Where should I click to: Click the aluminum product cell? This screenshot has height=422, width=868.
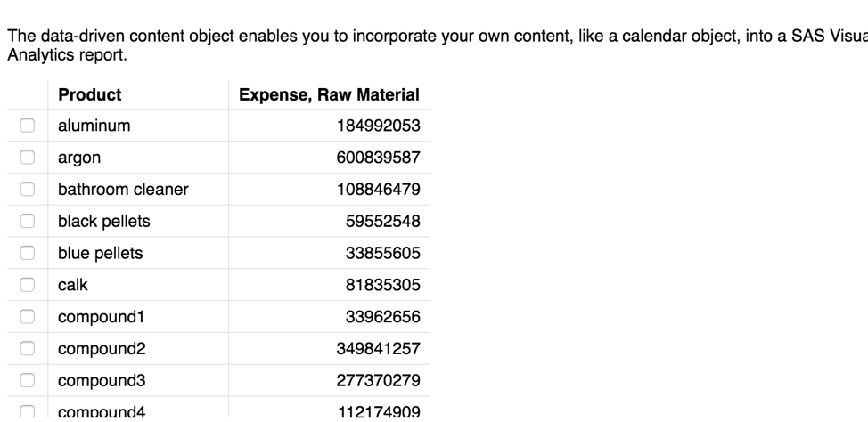[x=94, y=126]
